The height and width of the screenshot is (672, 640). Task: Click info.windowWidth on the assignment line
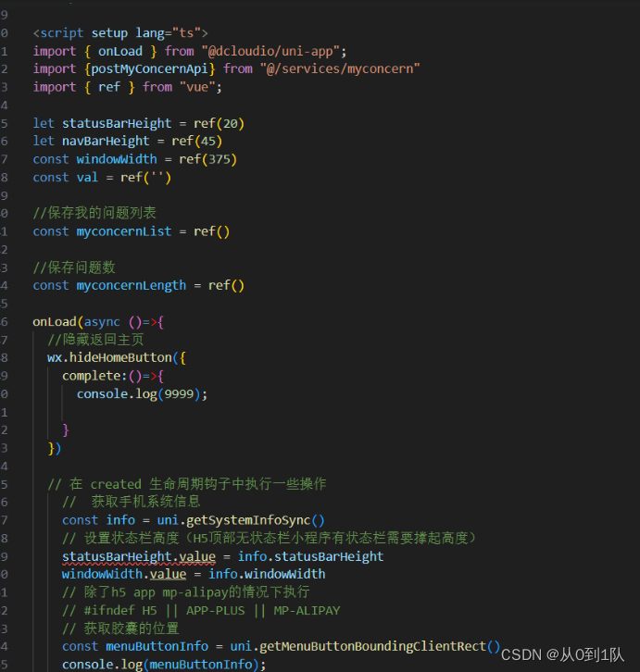point(267,574)
